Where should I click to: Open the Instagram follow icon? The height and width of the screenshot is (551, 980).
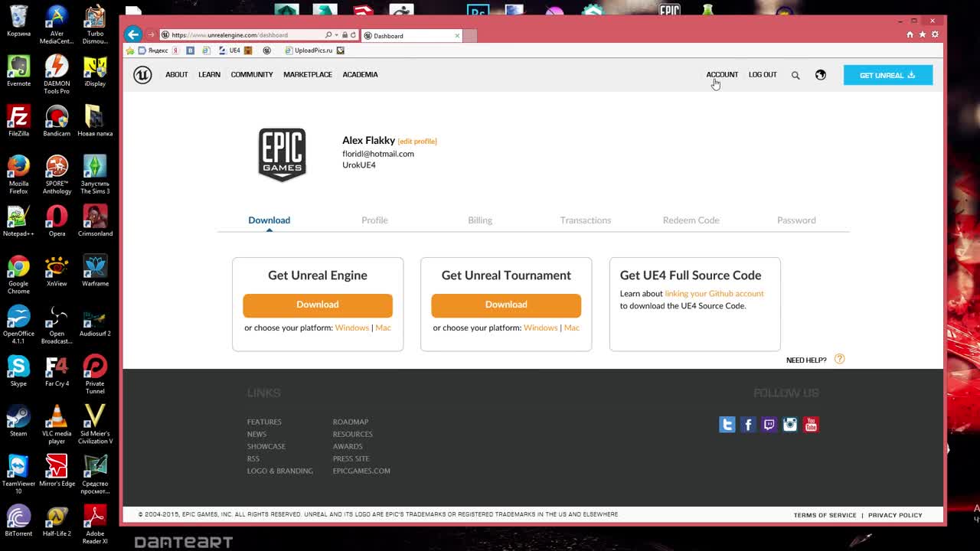click(x=790, y=425)
